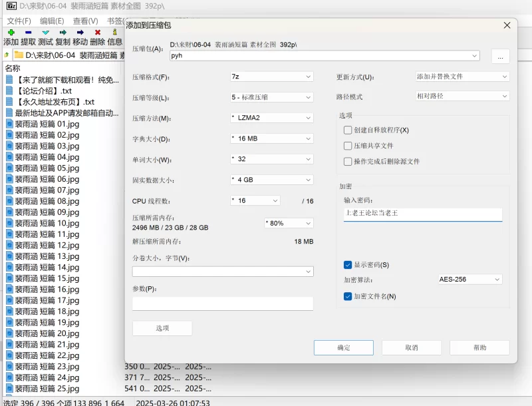Open the archive format (压缩格式) 7z dropdown

pyautogui.click(x=271, y=77)
